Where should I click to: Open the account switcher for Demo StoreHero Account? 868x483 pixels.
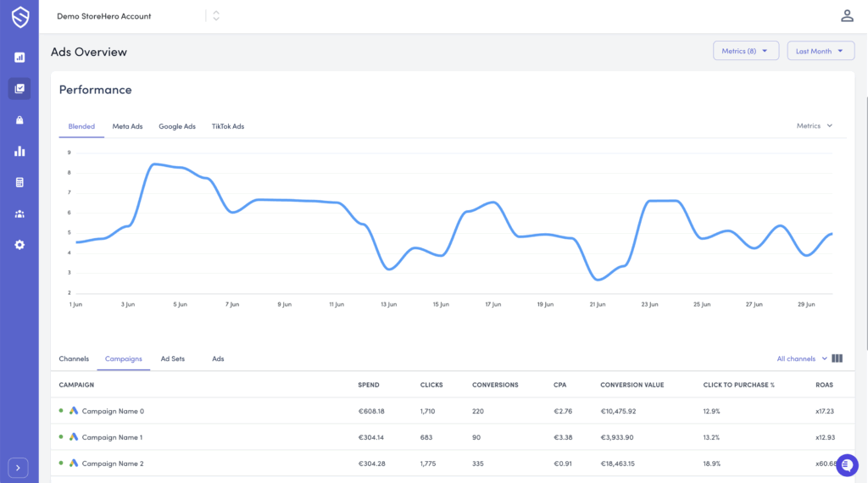(x=216, y=16)
